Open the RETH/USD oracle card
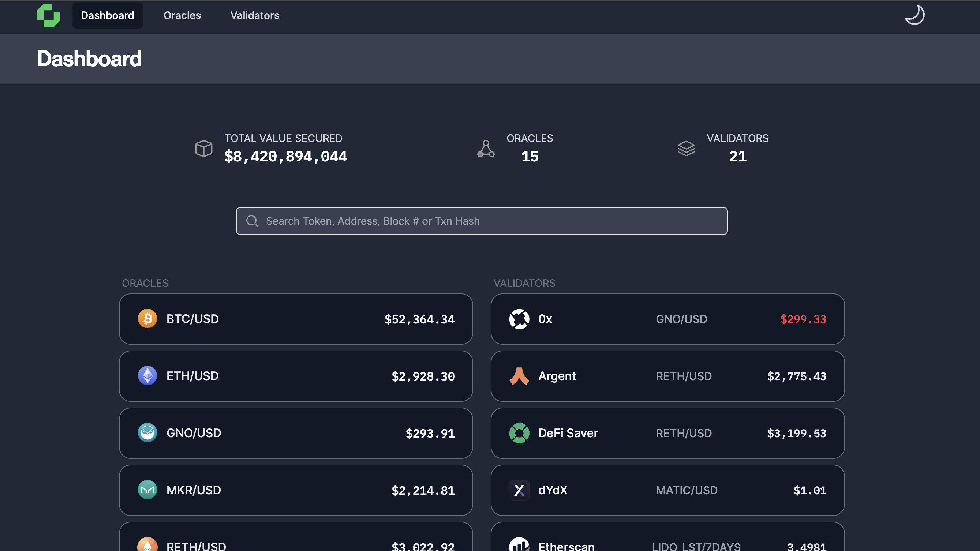Screen dimensions: 980x551 tap(296, 542)
